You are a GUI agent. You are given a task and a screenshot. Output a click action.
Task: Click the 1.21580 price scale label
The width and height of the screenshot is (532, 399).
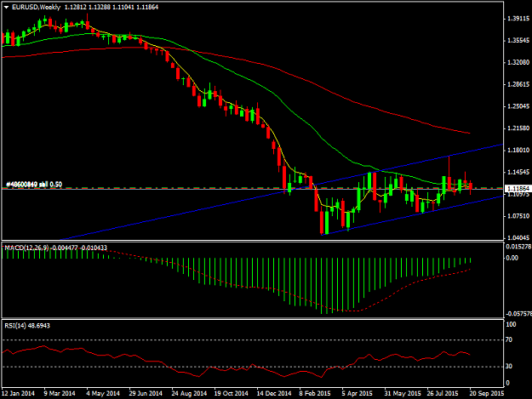click(518, 128)
